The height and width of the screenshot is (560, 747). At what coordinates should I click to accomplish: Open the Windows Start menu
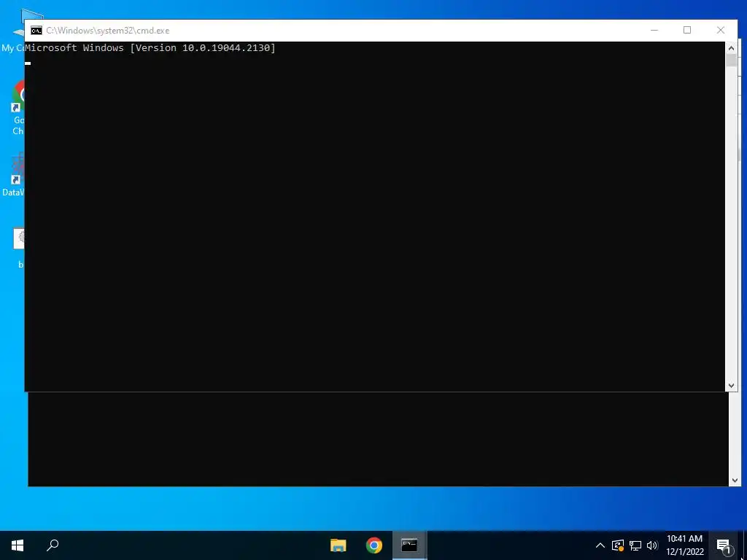18,545
